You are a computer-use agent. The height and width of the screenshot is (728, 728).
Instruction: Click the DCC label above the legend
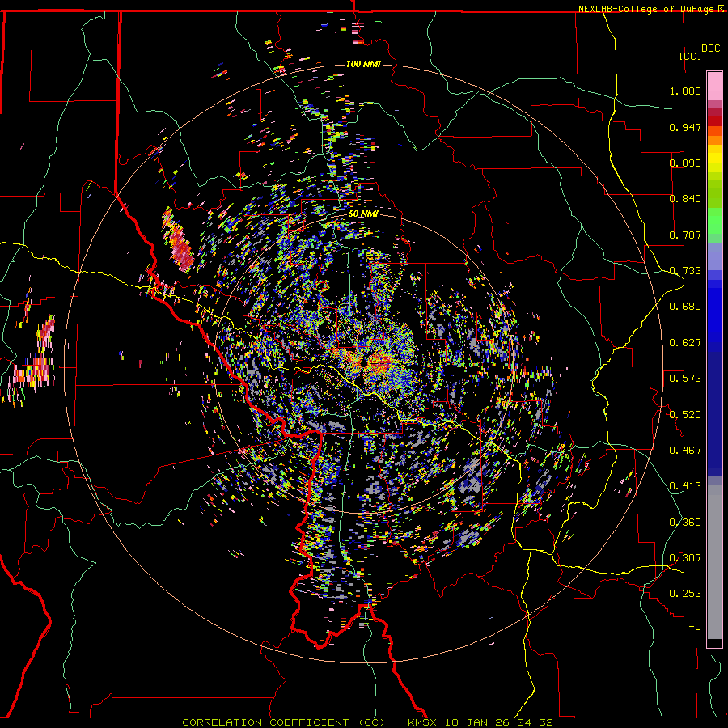pos(711,49)
